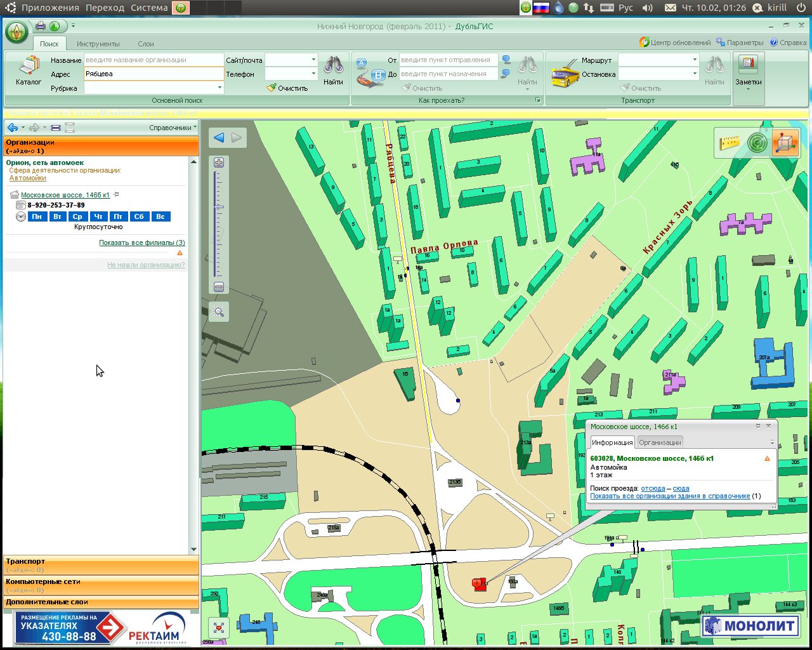Expand the Транспорт section in left panel
Viewport: 812px width, 650px height.
coord(101,565)
